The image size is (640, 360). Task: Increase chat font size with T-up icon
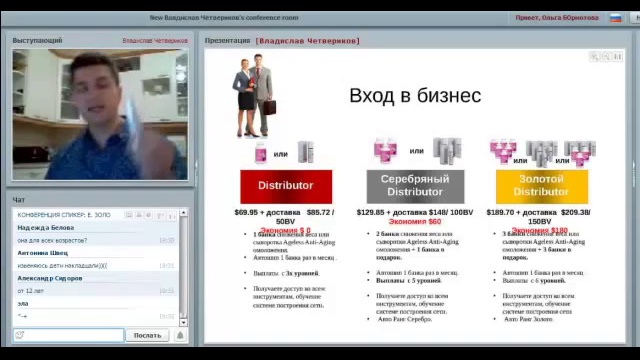160,215
